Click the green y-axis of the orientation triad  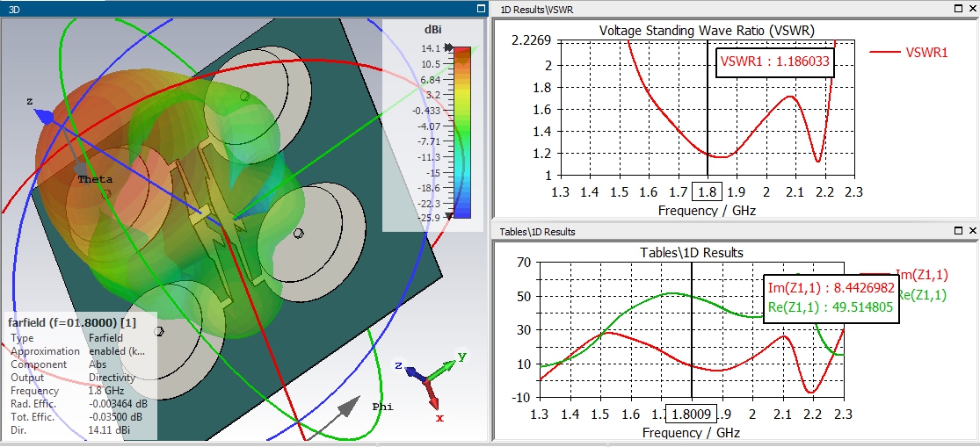click(442, 368)
